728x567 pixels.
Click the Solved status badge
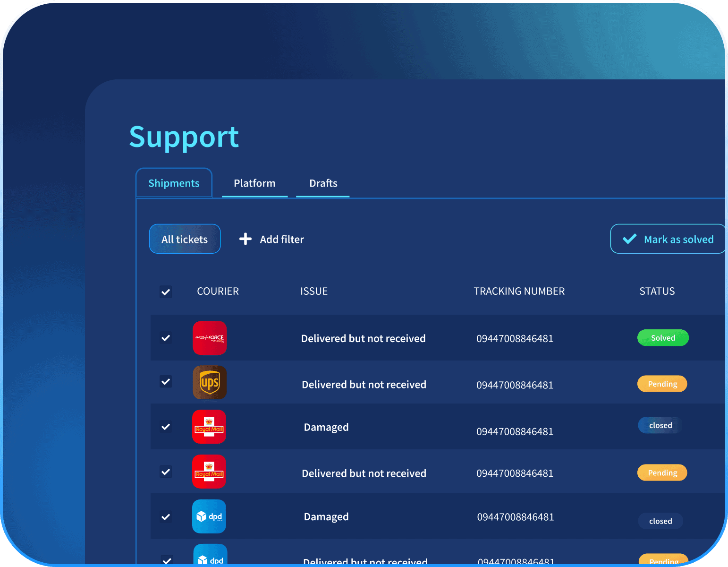[x=663, y=338]
